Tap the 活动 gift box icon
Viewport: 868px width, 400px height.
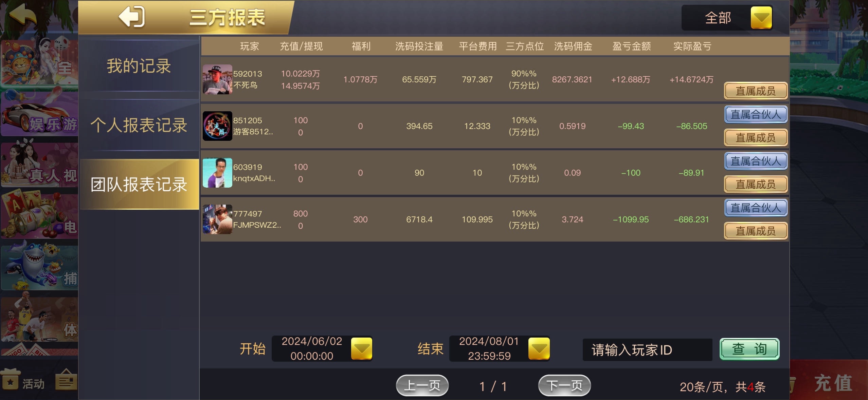coord(10,380)
